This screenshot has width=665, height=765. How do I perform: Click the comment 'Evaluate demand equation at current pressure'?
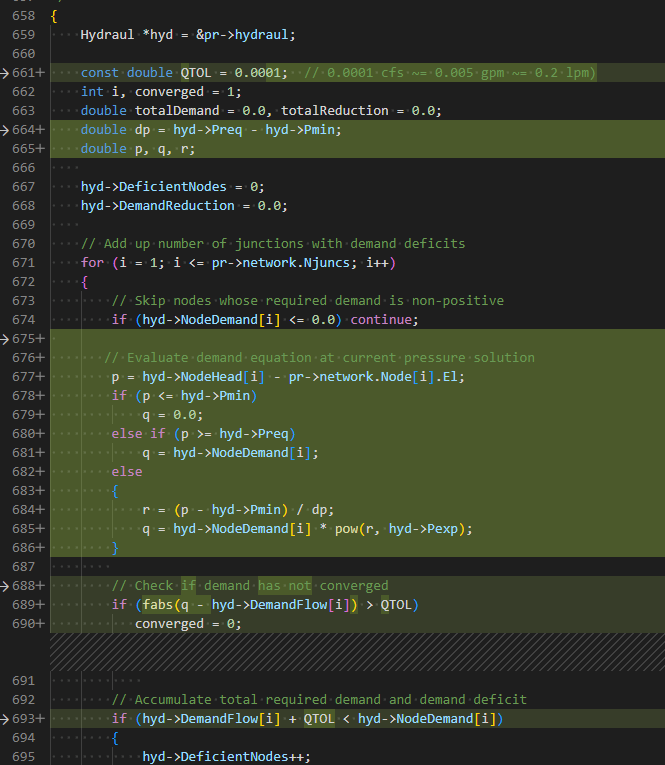point(296,358)
